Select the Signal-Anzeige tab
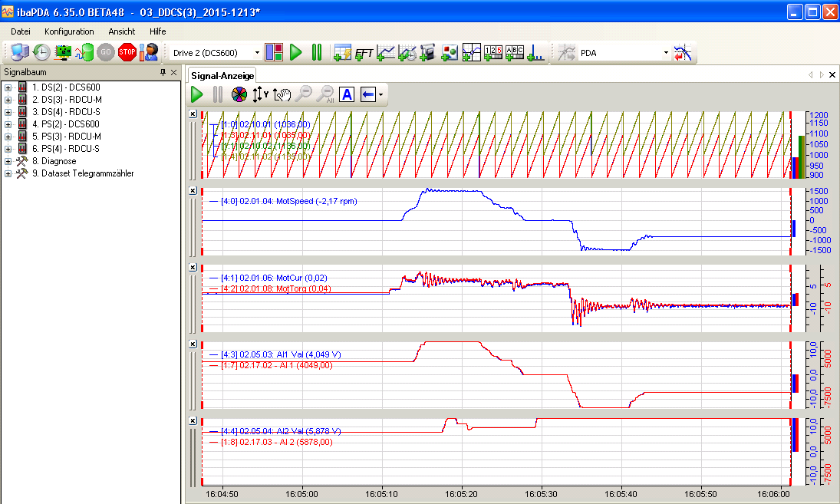This screenshot has height=504, width=840. (x=222, y=75)
